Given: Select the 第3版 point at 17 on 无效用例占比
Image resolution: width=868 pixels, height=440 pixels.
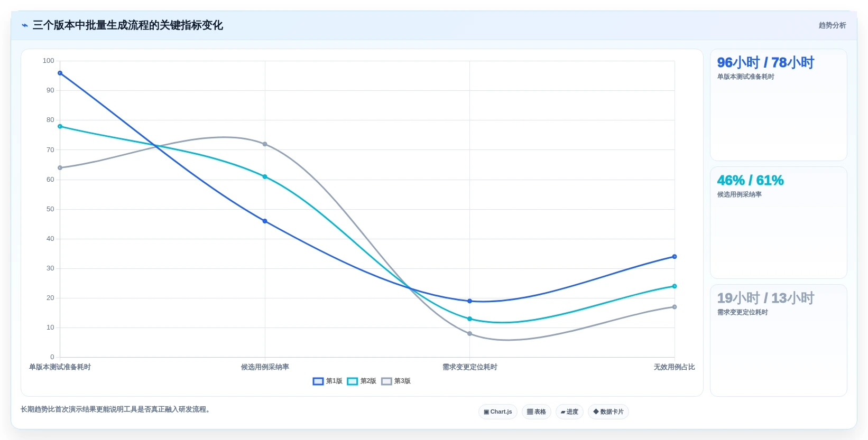Looking at the screenshot, I should tap(675, 307).
